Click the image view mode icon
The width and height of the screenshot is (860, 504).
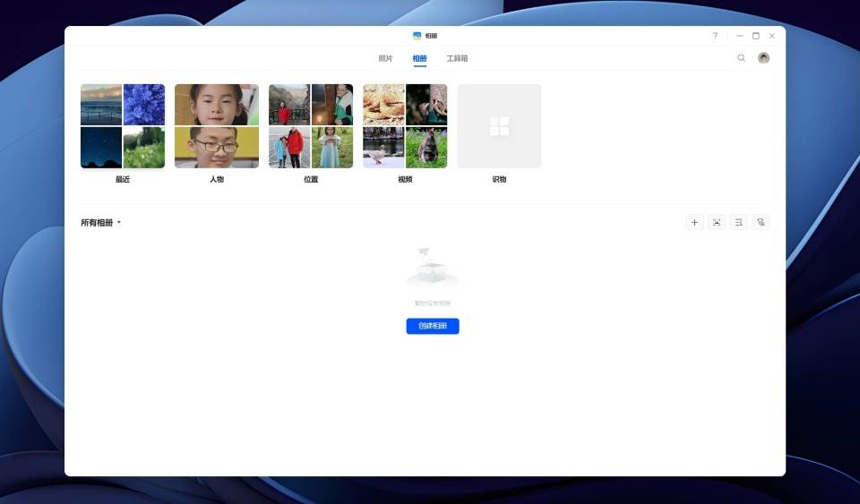point(717,222)
